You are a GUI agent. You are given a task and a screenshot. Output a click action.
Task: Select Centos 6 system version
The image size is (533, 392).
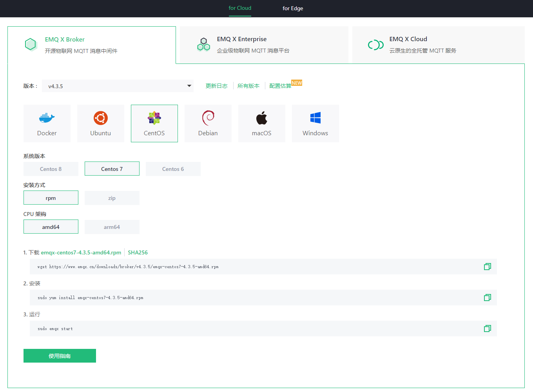pos(173,169)
